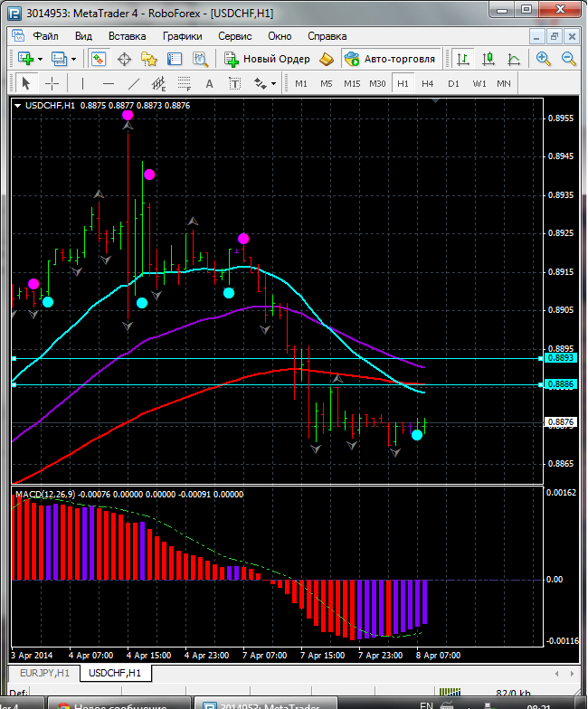Toggle the Авто-торговля button
The image size is (588, 709).
point(391,59)
